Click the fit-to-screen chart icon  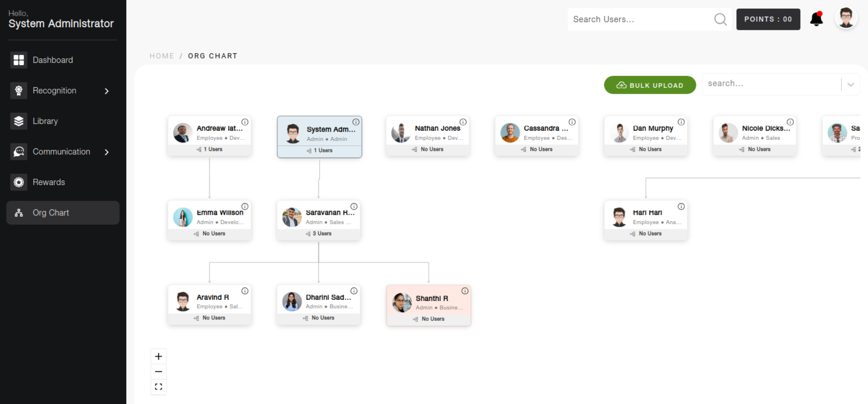coord(158,387)
